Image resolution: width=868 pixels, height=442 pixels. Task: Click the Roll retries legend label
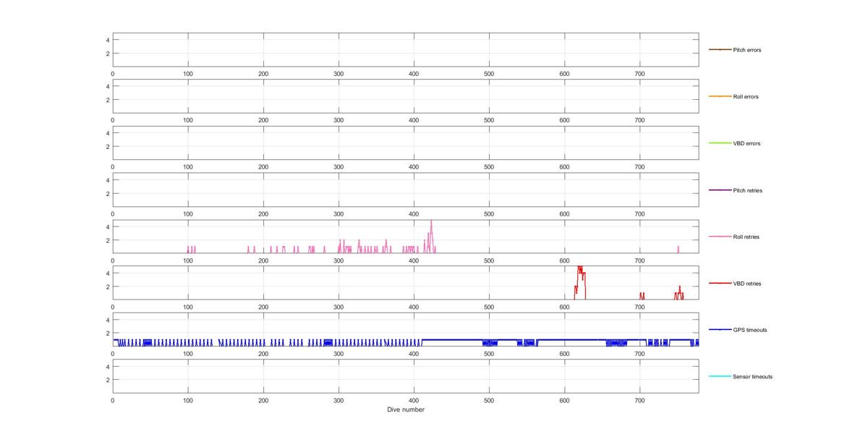tap(746, 237)
